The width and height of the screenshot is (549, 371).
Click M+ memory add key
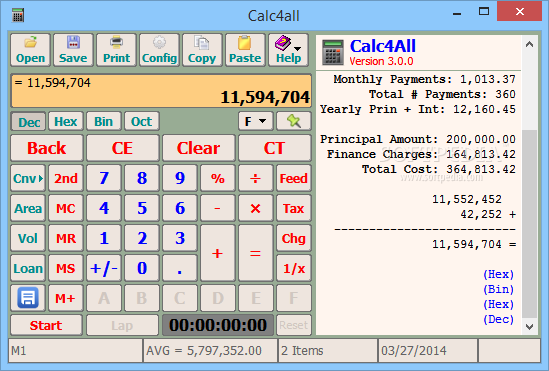66,298
